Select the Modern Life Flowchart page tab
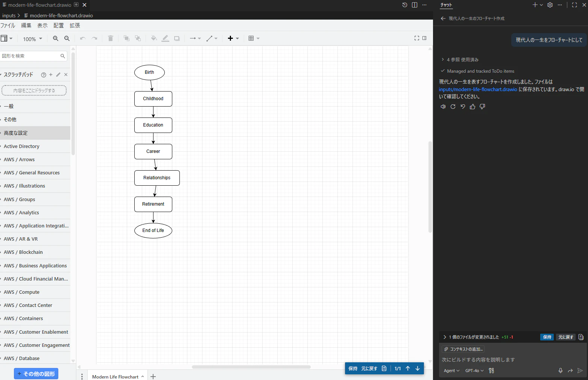 point(118,377)
